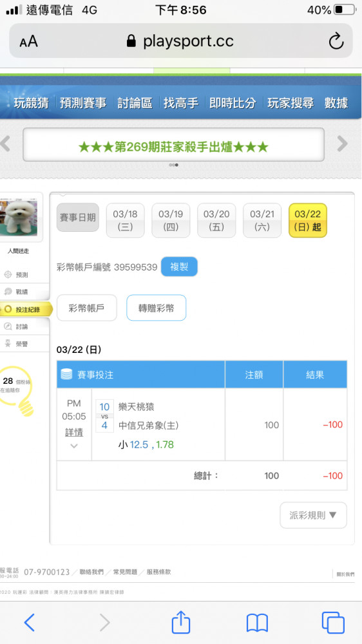The image size is (362, 644).
Task: Go back with Safari back arrow
Action: point(30,623)
